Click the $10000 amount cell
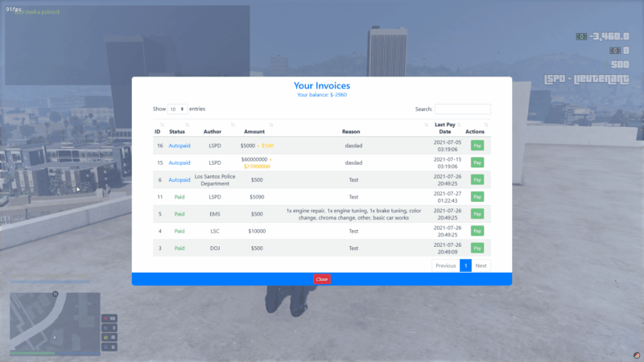This screenshot has height=362, width=644. click(257, 231)
